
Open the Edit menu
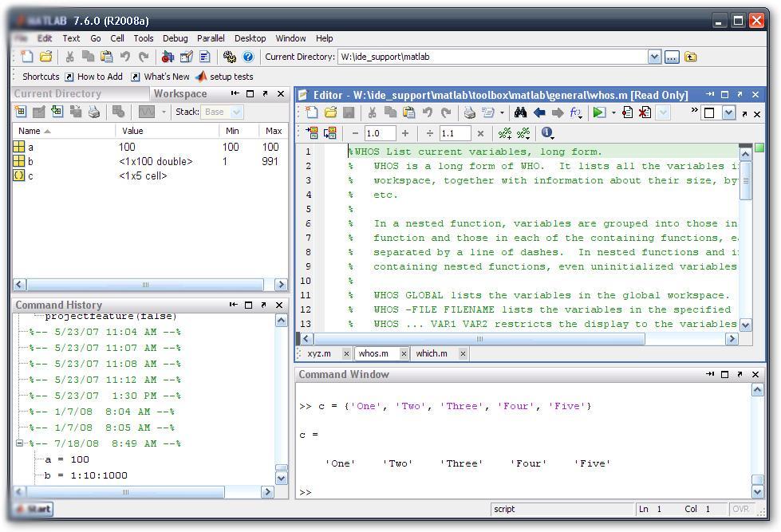(45, 38)
